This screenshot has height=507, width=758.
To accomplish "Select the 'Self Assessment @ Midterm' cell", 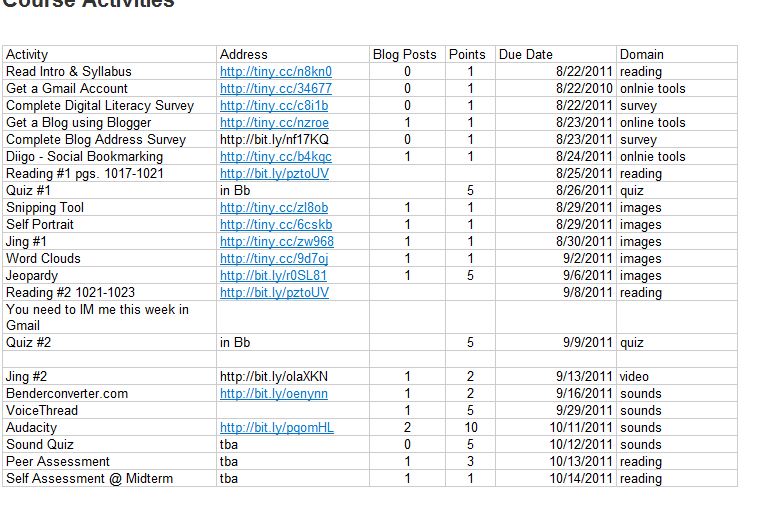I will click(109, 478).
